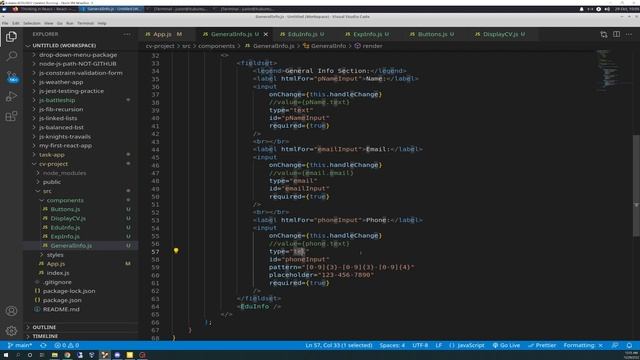The image size is (640, 360).
Task: Click LF end-of-line setting
Action: (438, 345)
